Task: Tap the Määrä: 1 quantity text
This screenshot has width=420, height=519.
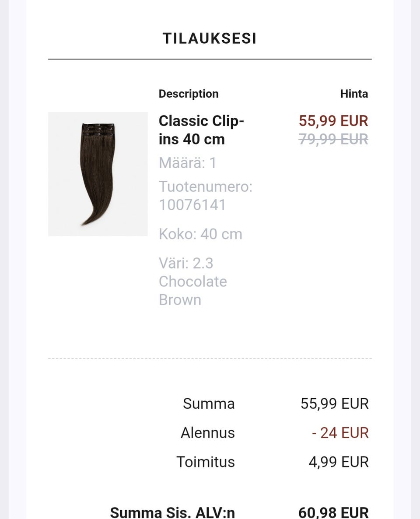Action: pyautogui.click(x=188, y=163)
